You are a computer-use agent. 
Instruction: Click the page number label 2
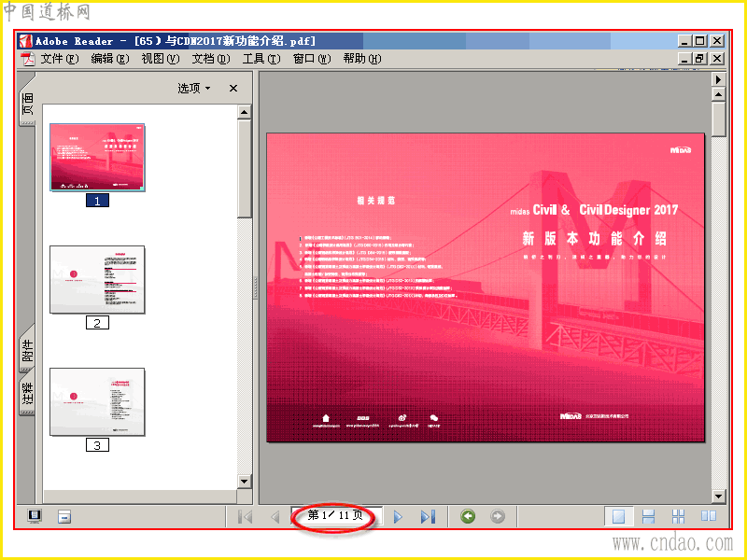97,323
